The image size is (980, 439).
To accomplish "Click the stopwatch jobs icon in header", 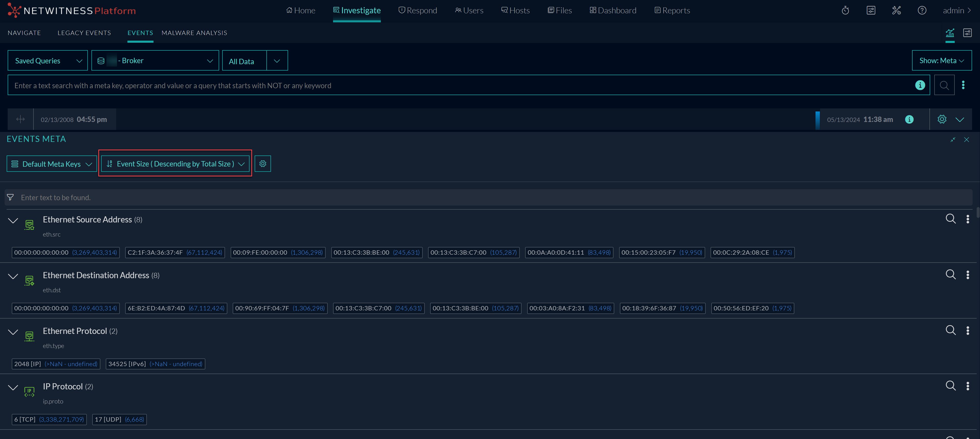I will point(845,10).
